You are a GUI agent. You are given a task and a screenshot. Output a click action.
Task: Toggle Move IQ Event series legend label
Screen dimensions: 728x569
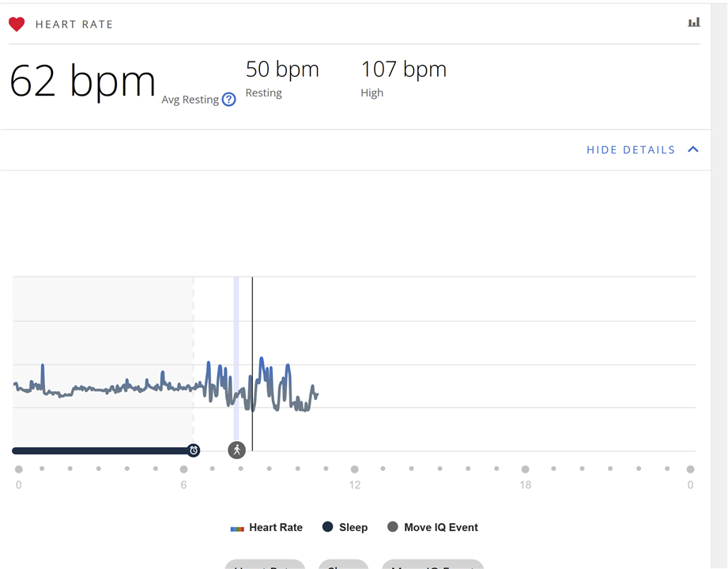pyautogui.click(x=440, y=527)
